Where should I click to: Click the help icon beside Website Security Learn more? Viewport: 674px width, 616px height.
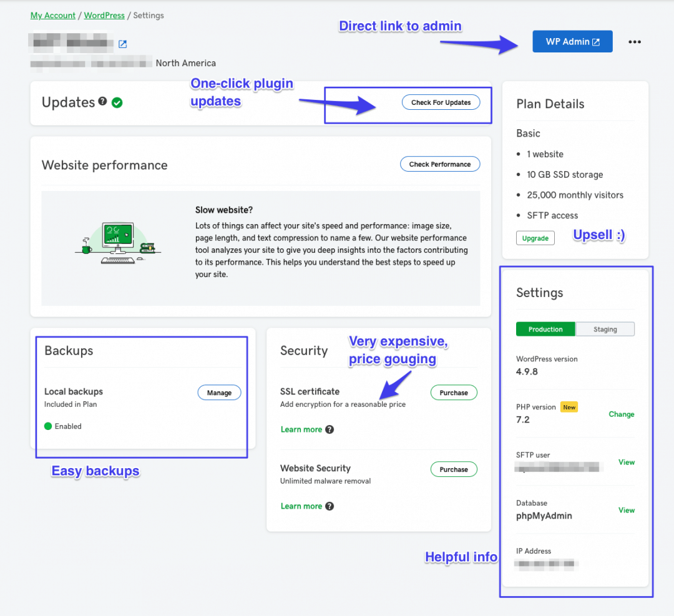click(330, 506)
